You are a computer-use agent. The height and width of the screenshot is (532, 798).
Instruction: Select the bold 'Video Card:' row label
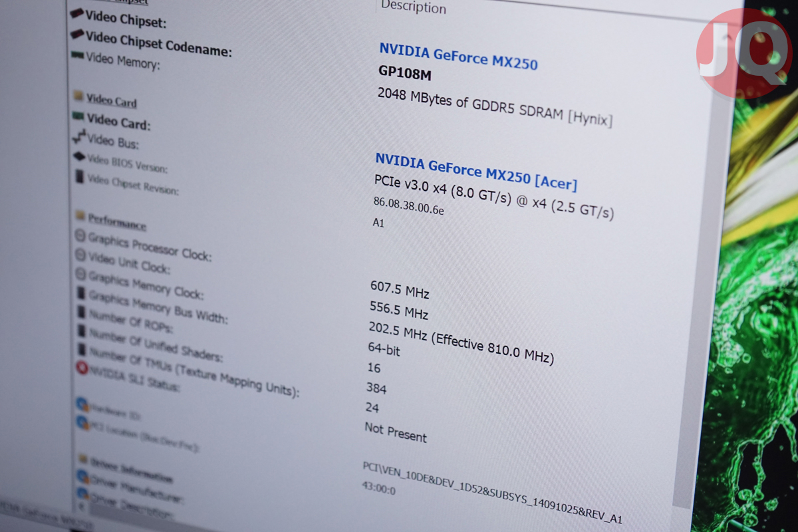click(x=119, y=122)
